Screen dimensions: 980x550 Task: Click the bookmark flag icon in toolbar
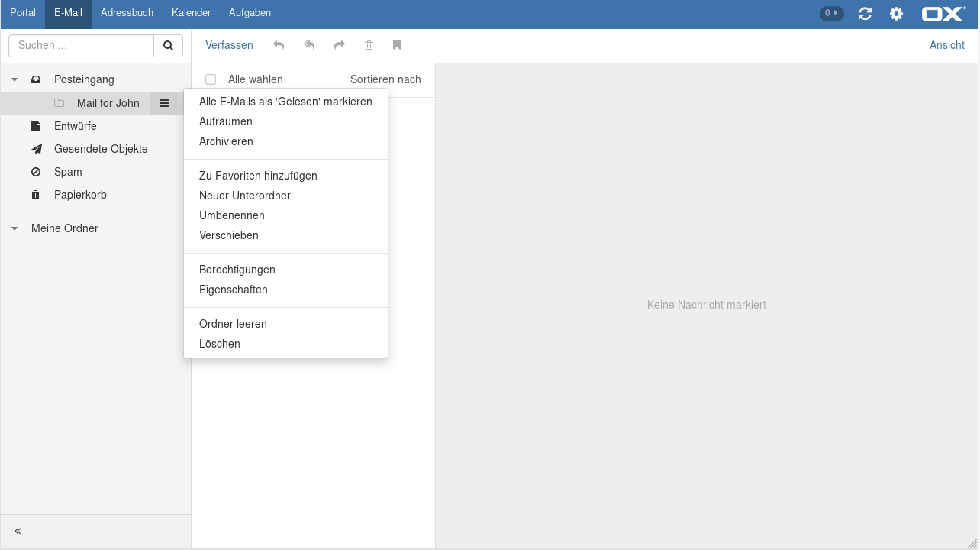click(397, 46)
